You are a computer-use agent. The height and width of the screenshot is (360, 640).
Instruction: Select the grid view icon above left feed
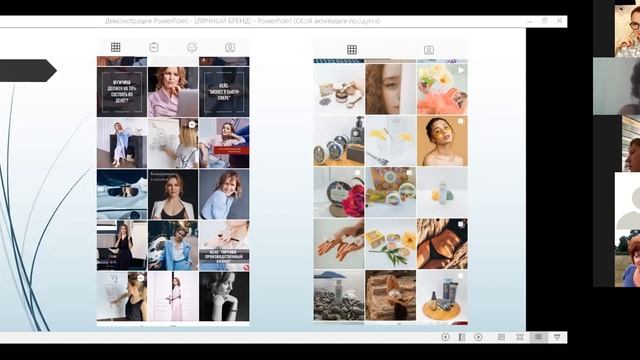(116, 47)
